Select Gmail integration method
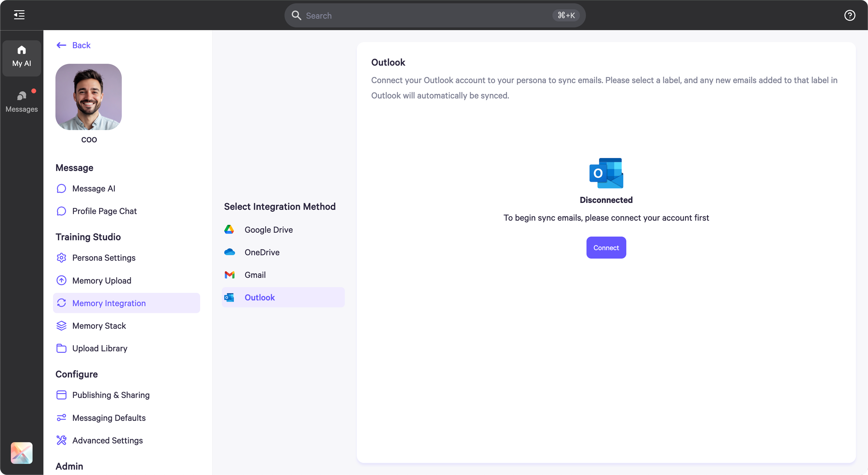Viewport: 868px width, 475px height. [x=255, y=275]
